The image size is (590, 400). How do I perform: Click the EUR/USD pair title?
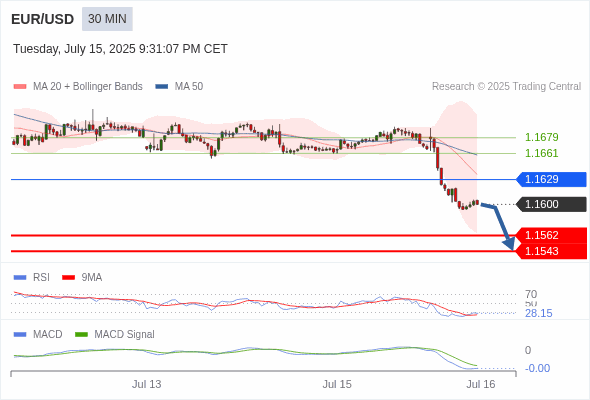click(x=43, y=19)
